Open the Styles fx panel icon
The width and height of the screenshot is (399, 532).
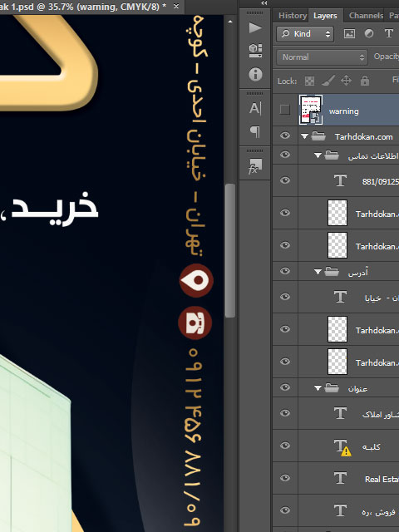[255, 166]
